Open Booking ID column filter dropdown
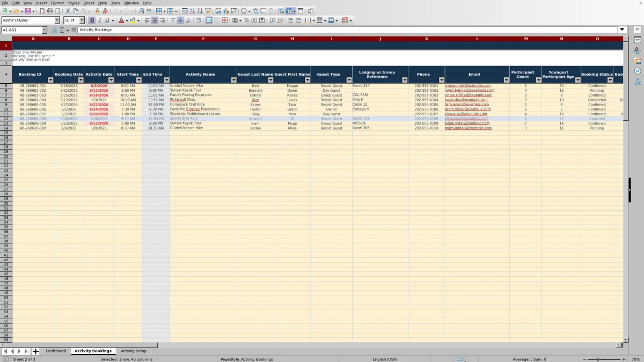Screen dimensions: 644x362 [51, 80]
